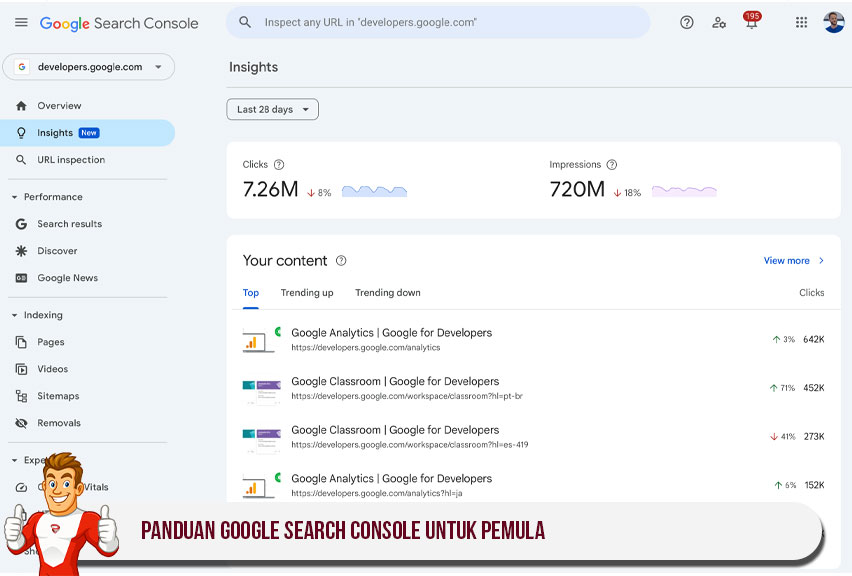Collapse the Experience section arrow
This screenshot has width=852, height=576.
[15, 460]
